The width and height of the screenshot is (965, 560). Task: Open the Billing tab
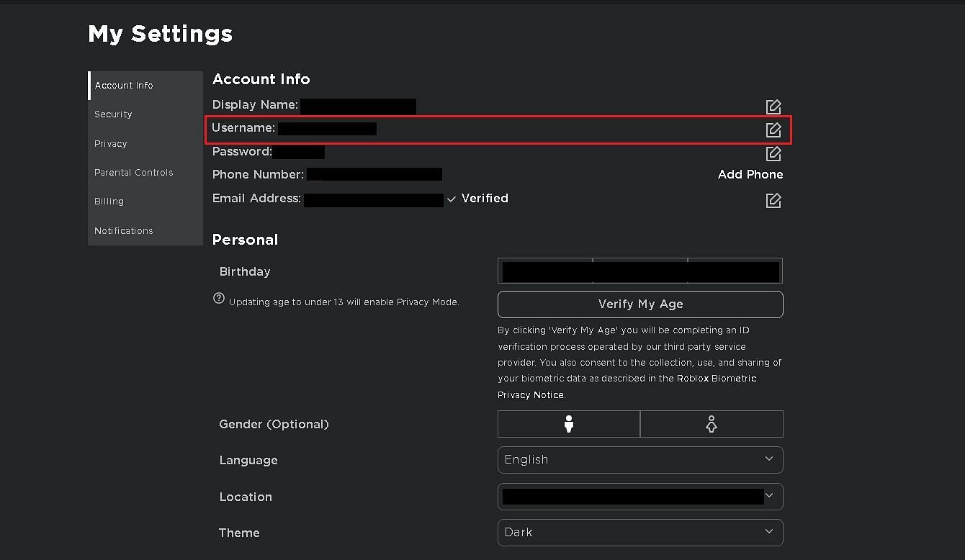pos(109,202)
